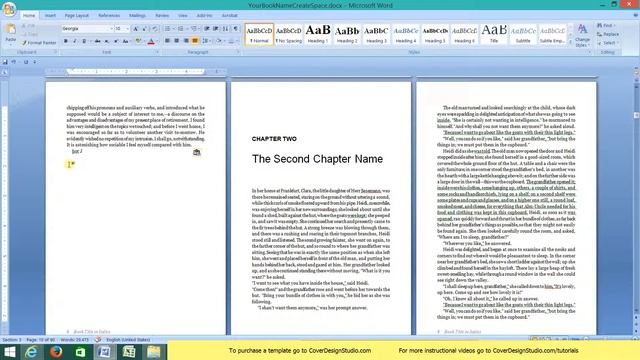This screenshot has height=360, width=640.
Task: Open Select dropdown in Editing group
Action: (608, 43)
